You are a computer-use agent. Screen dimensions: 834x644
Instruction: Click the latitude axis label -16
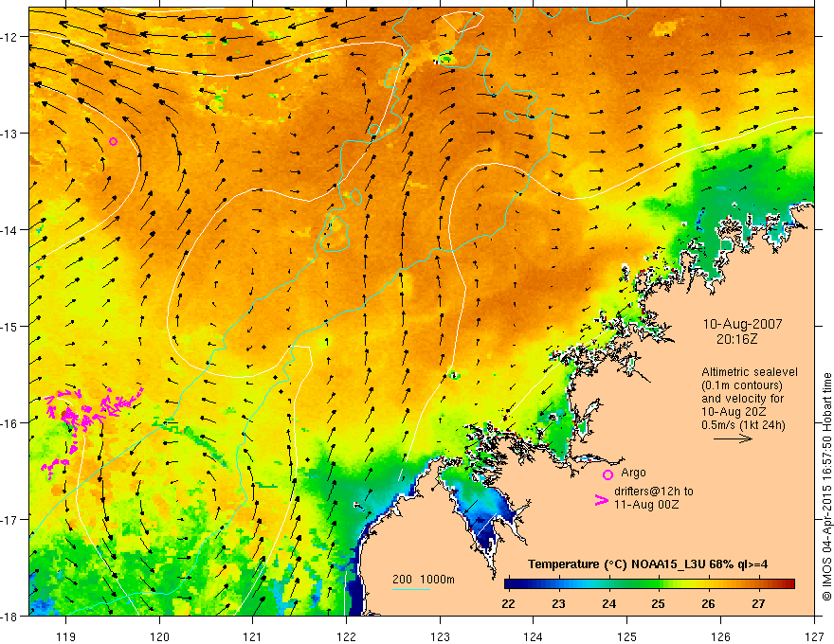tap(10, 423)
